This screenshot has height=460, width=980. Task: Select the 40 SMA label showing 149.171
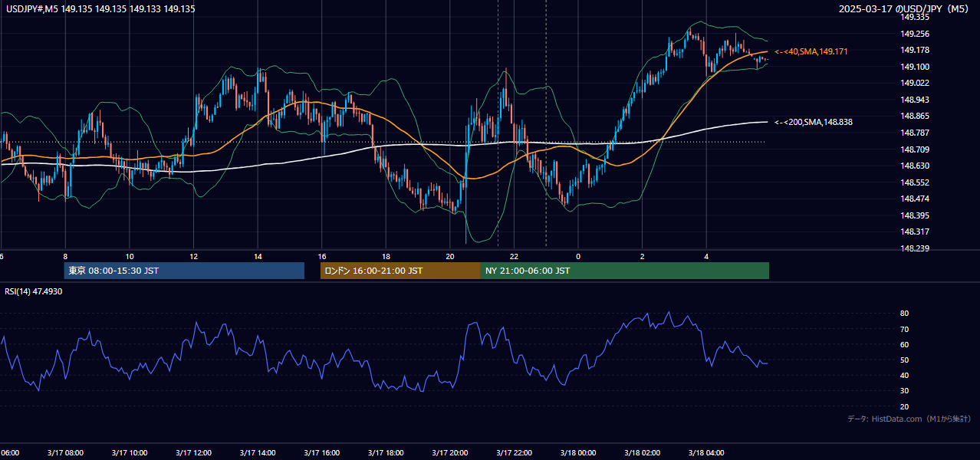tap(811, 51)
